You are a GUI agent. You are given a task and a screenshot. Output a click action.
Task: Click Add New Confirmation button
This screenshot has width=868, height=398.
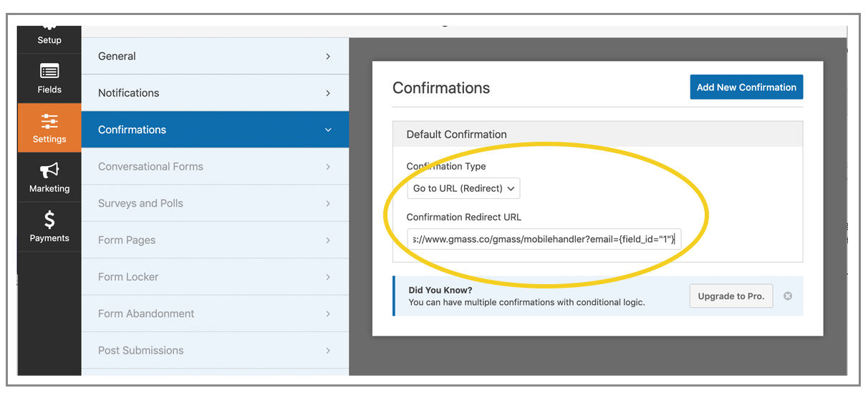746,87
